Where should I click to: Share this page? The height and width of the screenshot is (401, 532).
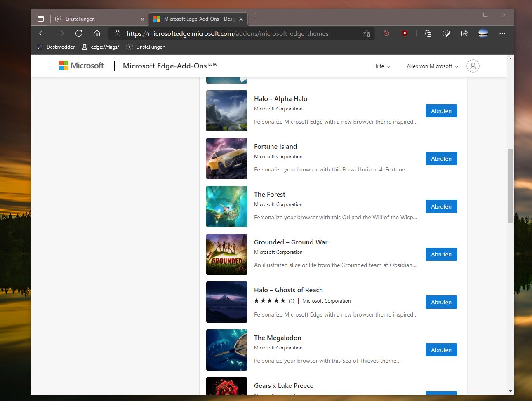point(464,33)
